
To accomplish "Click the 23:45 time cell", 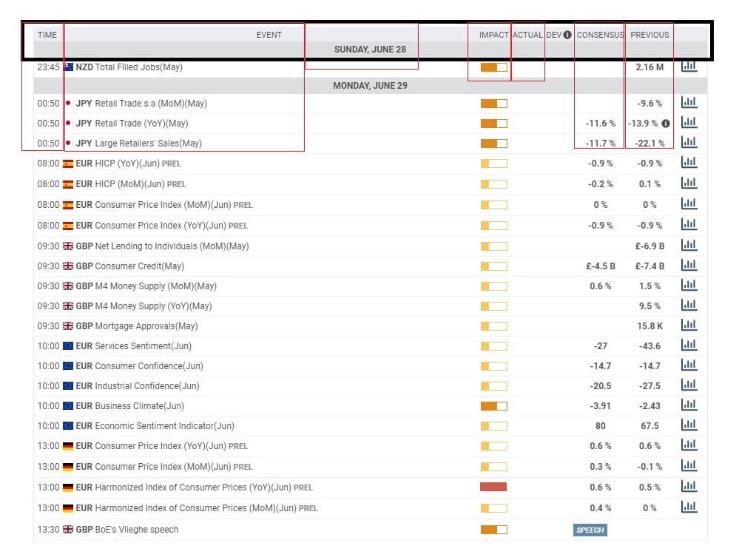I will 48,67.
